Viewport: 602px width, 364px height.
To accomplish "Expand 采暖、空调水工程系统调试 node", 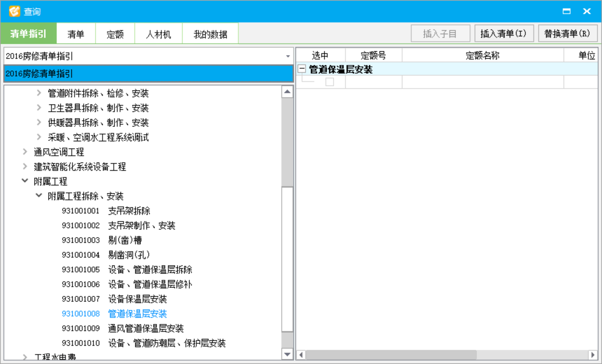I will pos(39,137).
